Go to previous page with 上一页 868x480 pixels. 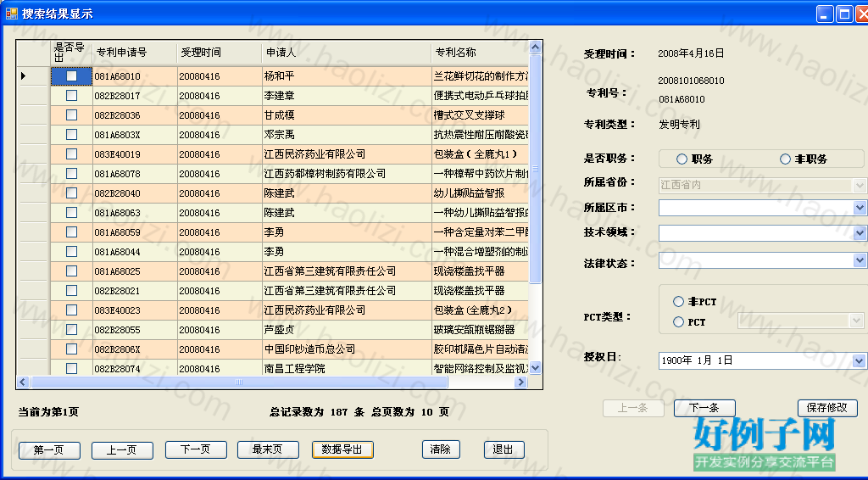[x=122, y=450]
